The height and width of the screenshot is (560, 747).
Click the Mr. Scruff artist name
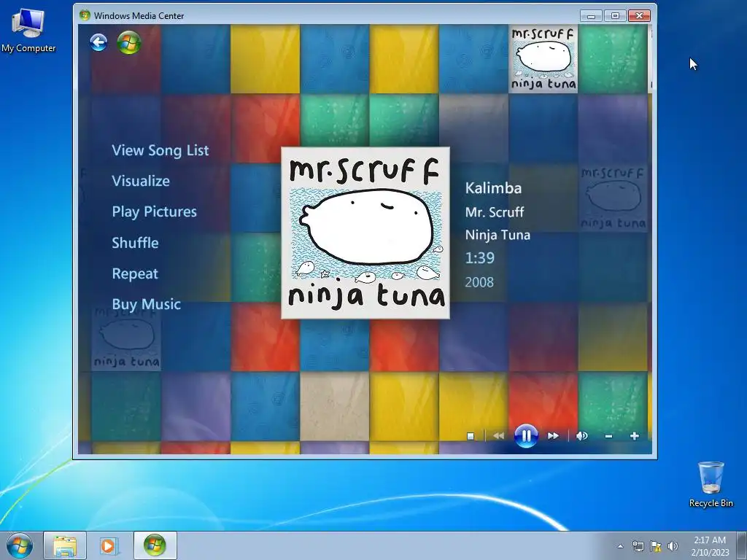tap(495, 212)
